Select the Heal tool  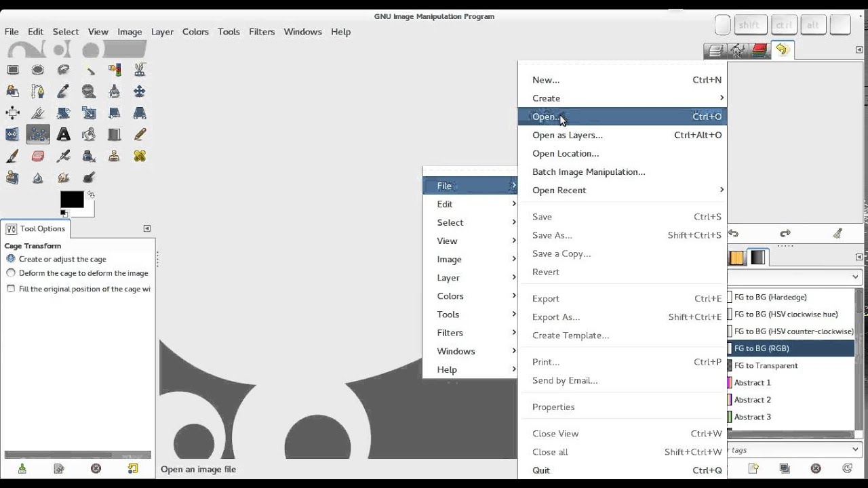[x=140, y=156]
